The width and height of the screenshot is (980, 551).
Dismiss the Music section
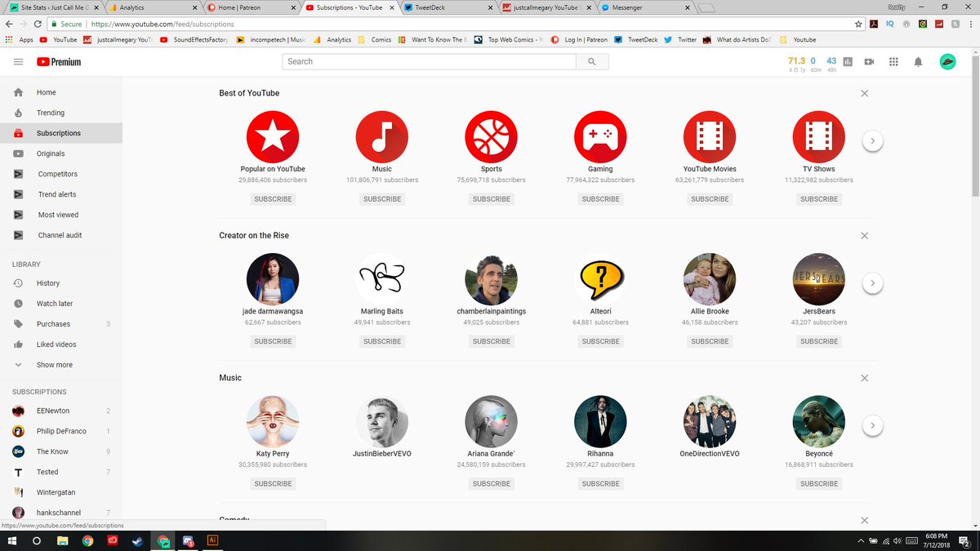(x=865, y=378)
